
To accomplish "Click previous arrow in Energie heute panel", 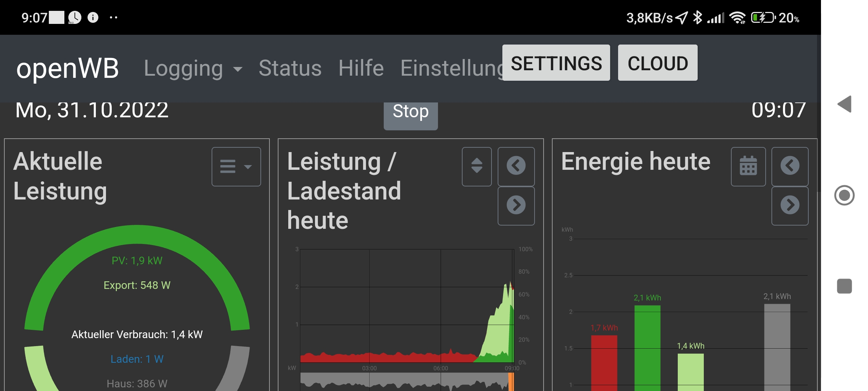I will tap(790, 167).
